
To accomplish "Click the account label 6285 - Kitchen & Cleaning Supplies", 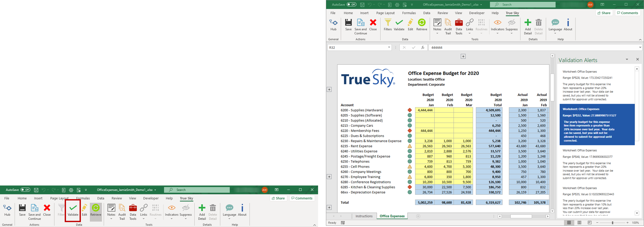I will pyautogui.click(x=368, y=187).
